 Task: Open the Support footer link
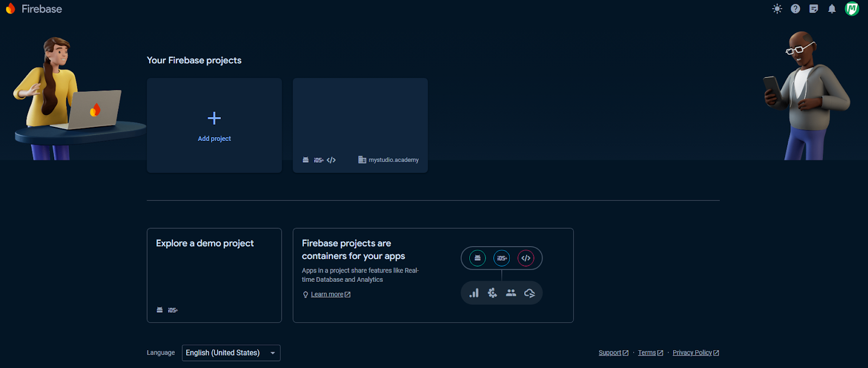(614, 353)
